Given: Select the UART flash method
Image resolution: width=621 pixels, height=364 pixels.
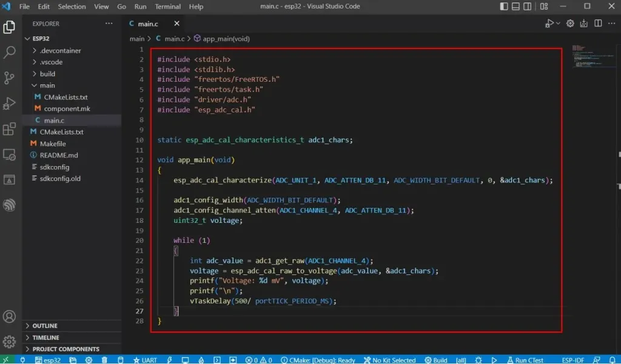Looking at the screenshot, I should (x=146, y=360).
